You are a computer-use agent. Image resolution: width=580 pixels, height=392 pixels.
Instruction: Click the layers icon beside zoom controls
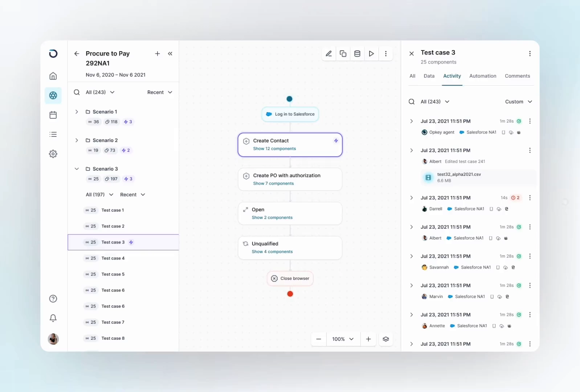(386, 339)
